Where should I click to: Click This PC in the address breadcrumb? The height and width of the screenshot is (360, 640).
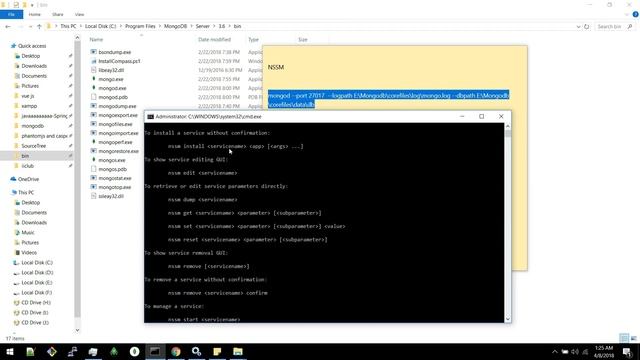(68, 26)
